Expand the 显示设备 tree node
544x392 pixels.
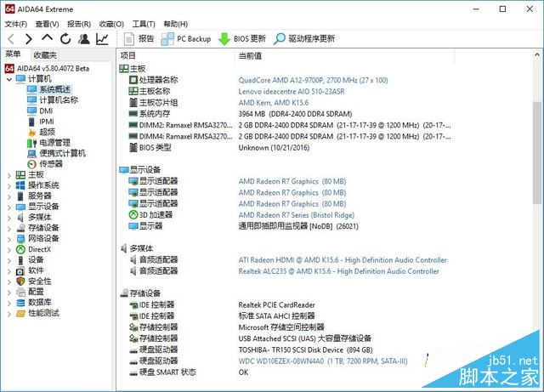coord(9,207)
